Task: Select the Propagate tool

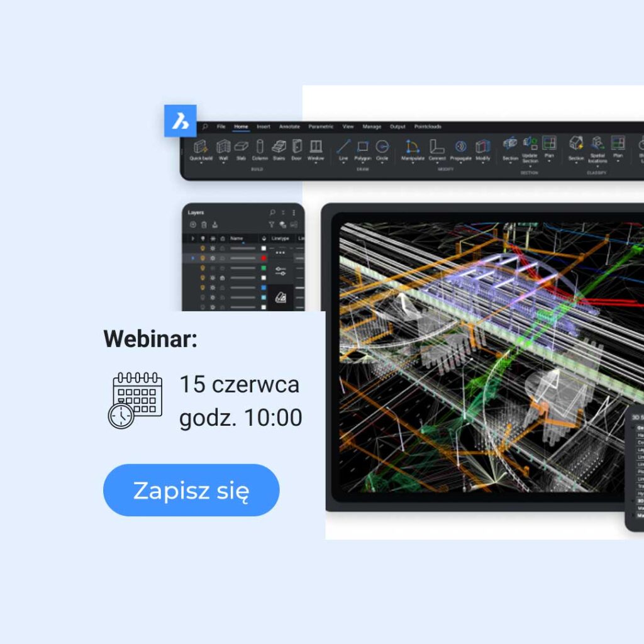Action: [460, 147]
